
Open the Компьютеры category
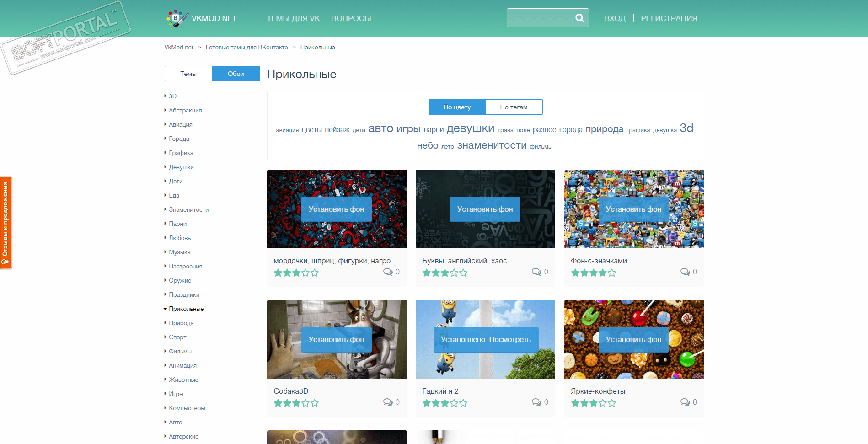click(187, 408)
